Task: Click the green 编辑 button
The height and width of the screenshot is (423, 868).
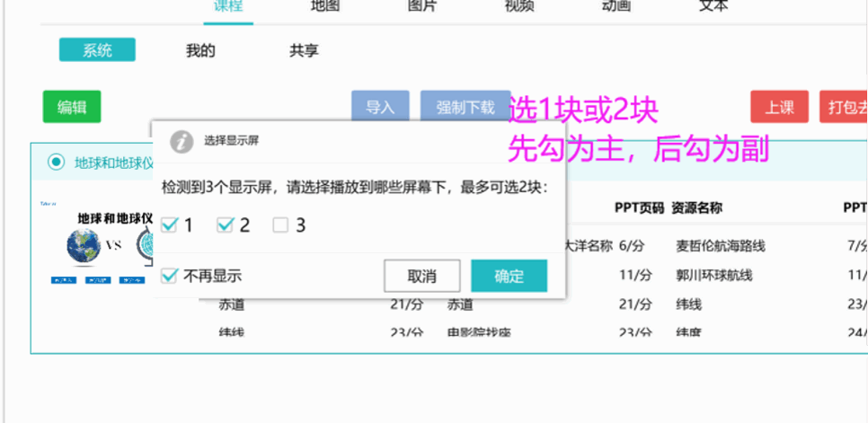Action: [72, 108]
